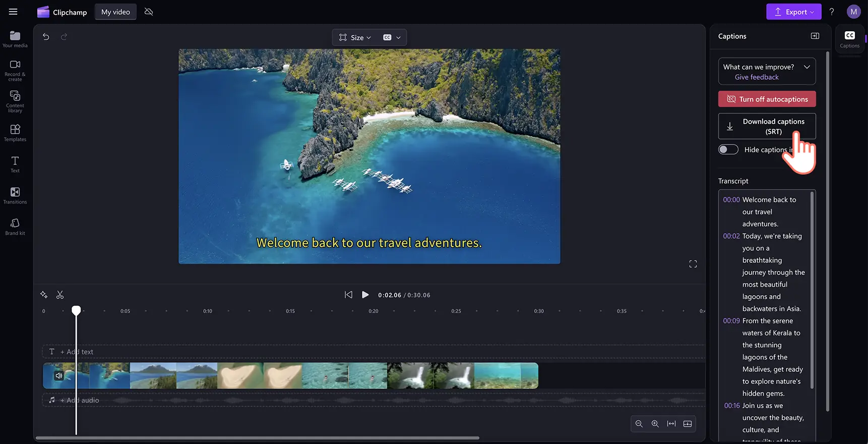
Task: Open Brand kit panel
Action: (15, 227)
